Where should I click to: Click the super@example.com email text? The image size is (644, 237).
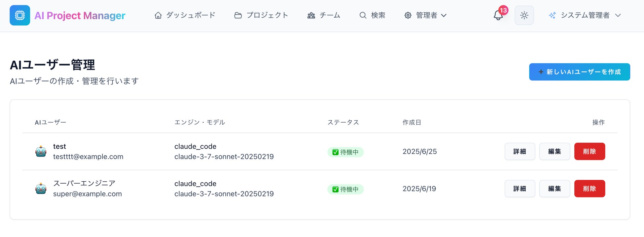pyautogui.click(x=88, y=194)
